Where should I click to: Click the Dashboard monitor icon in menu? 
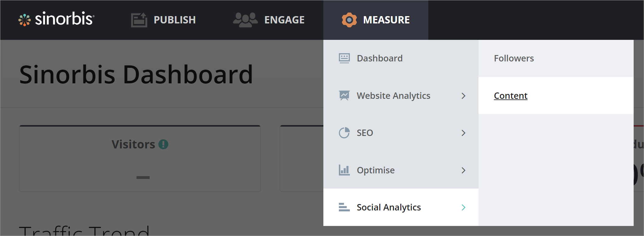(344, 58)
